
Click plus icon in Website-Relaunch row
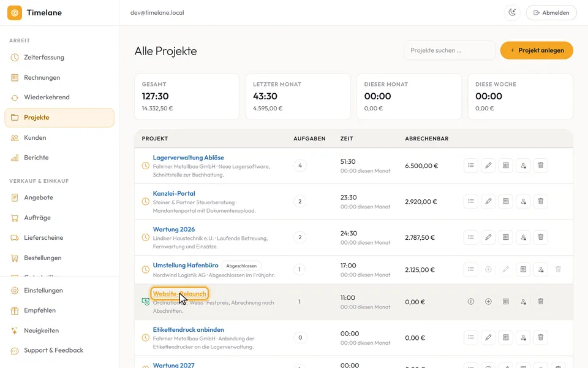click(x=488, y=302)
